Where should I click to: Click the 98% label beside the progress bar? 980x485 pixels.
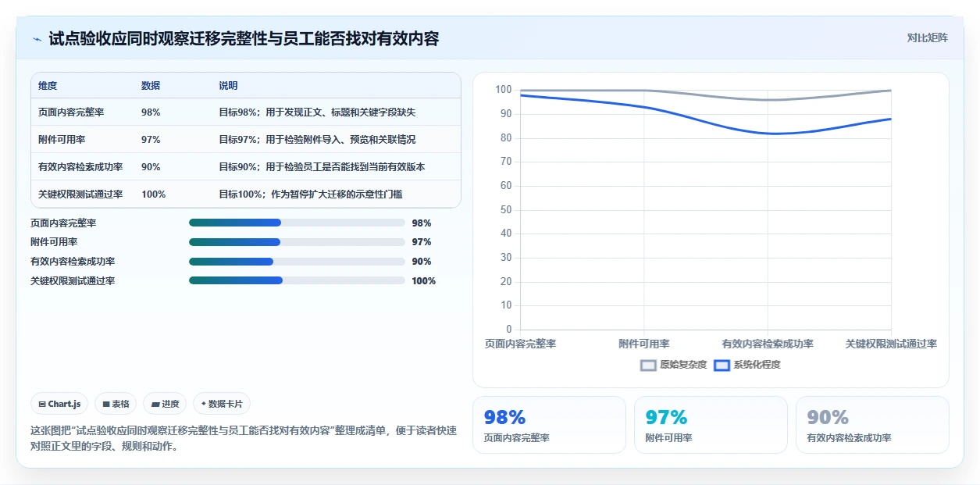[x=422, y=223]
